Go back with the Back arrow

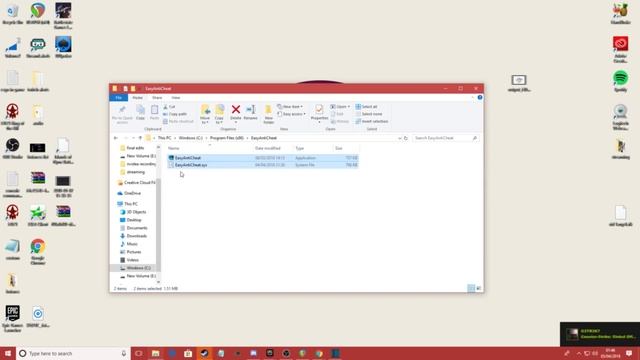click(x=116, y=138)
